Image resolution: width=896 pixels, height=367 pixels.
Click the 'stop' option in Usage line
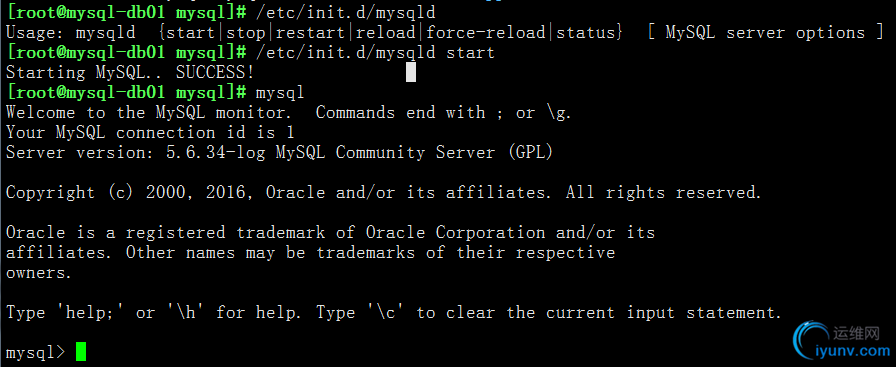click(x=246, y=33)
